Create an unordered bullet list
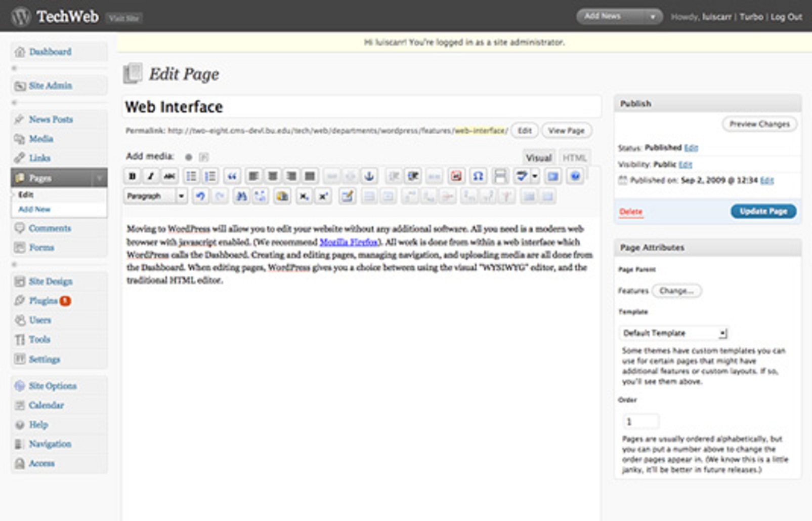This screenshot has width=812, height=521. (191, 176)
